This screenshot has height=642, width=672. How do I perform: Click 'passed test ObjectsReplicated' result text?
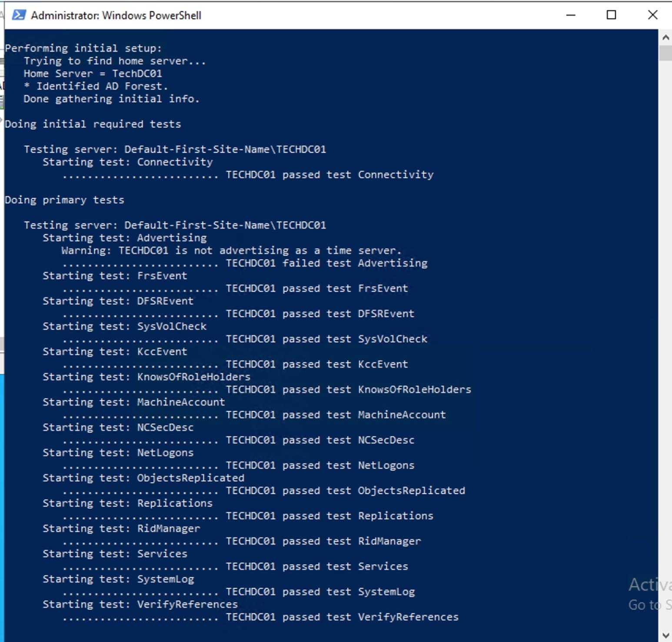coord(346,491)
